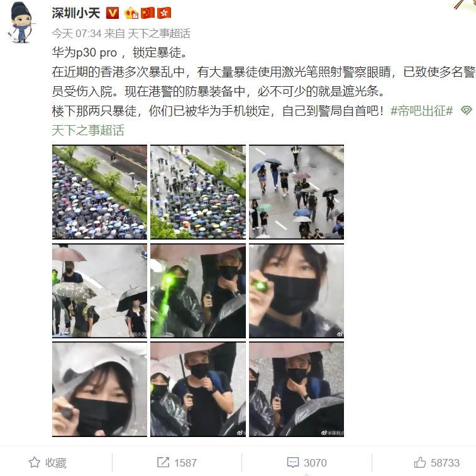This screenshot has height=476, width=476.
Task: Click the star favorite icon beside 收藏
Action: [x=35, y=462]
